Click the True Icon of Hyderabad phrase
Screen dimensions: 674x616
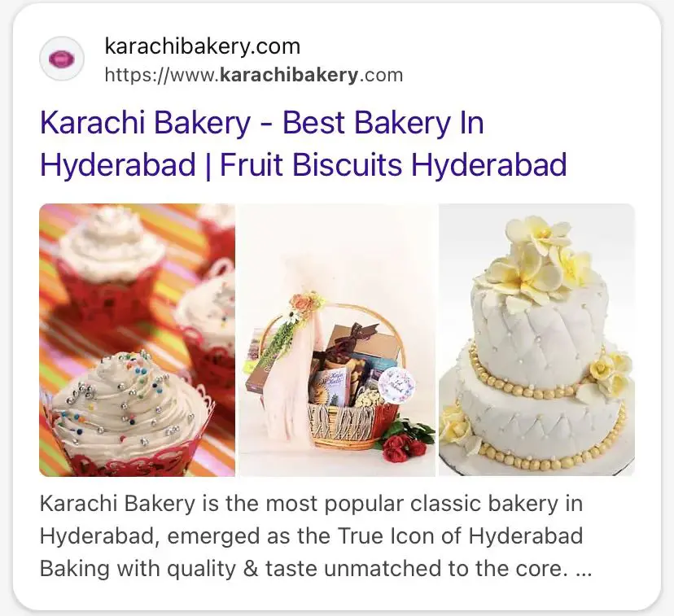[460, 536]
